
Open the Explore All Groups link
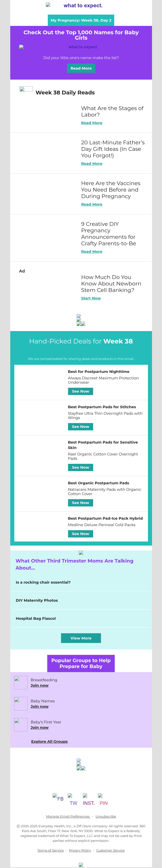click(49, 741)
